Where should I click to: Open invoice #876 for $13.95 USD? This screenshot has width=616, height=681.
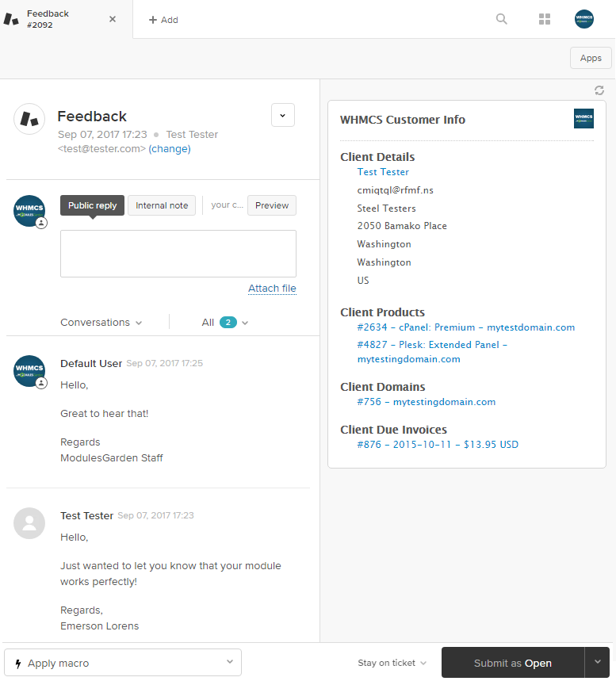tap(438, 445)
